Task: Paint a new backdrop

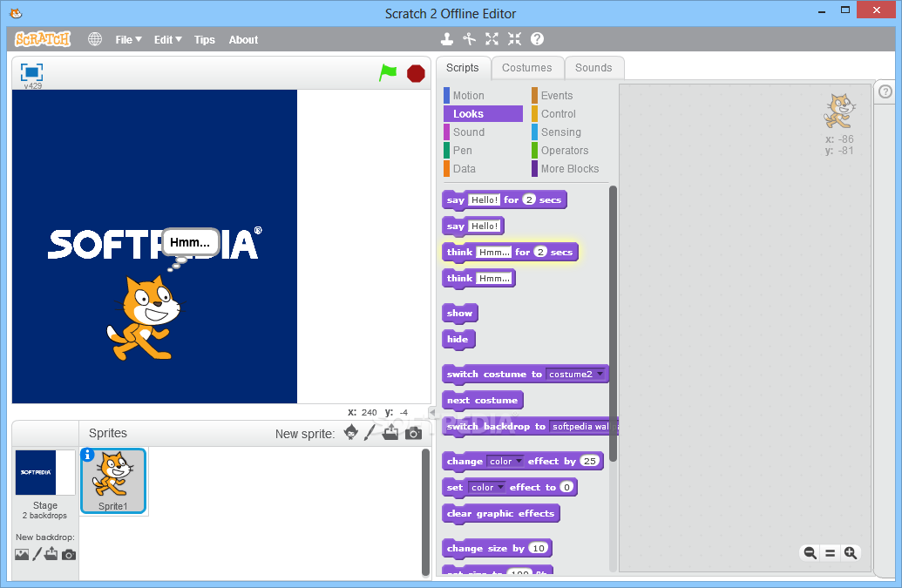Action: coord(37,554)
